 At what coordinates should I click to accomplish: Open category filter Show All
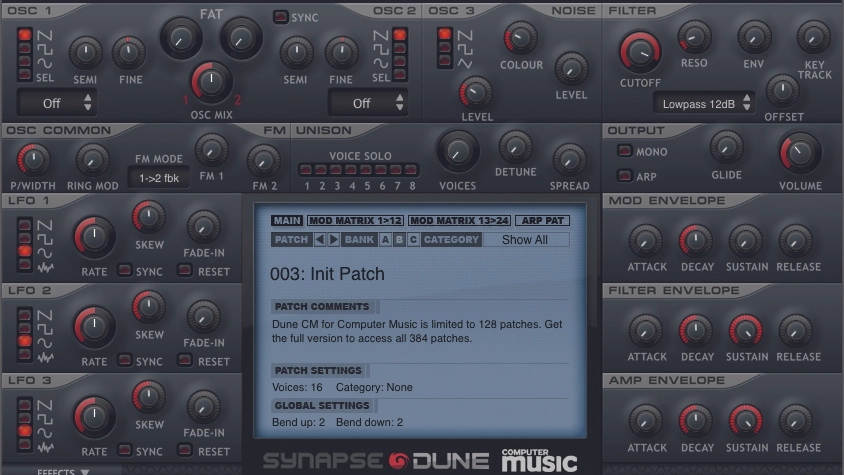(526, 240)
